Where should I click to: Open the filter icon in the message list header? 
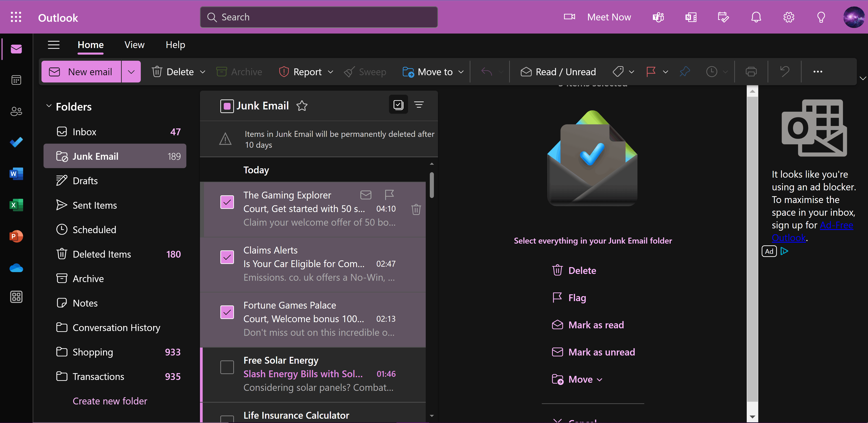[418, 105]
